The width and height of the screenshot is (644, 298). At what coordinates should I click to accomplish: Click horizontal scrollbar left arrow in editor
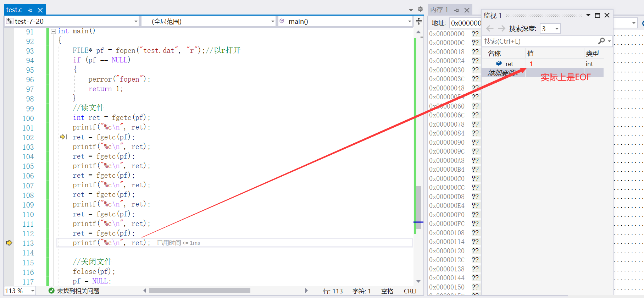pyautogui.click(x=145, y=291)
